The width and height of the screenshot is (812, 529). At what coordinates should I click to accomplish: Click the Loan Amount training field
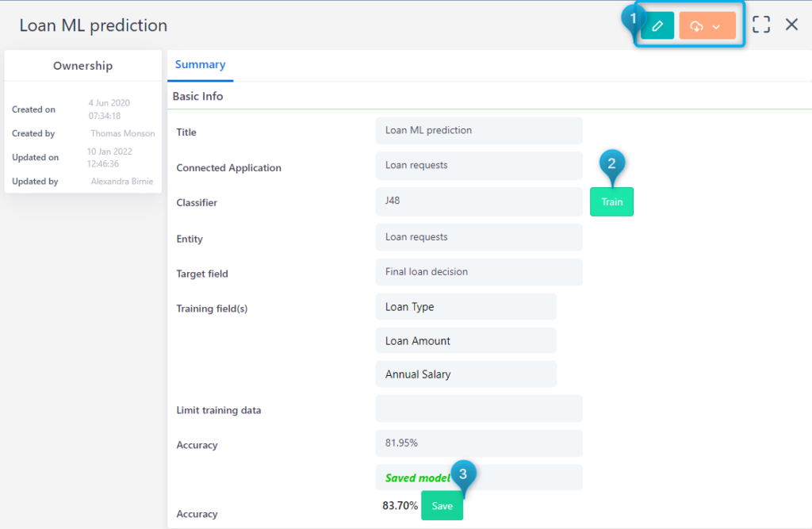(466, 340)
